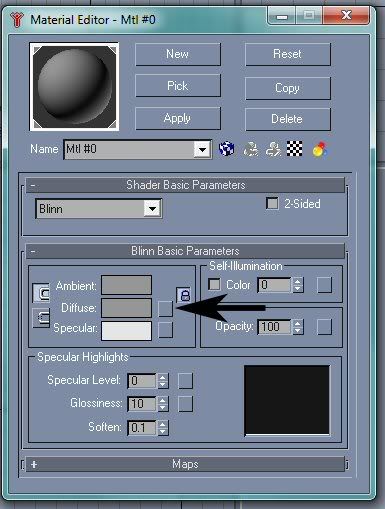385x509 pixels.
Task: Minimize the Material Editor window
Action: 282,16
